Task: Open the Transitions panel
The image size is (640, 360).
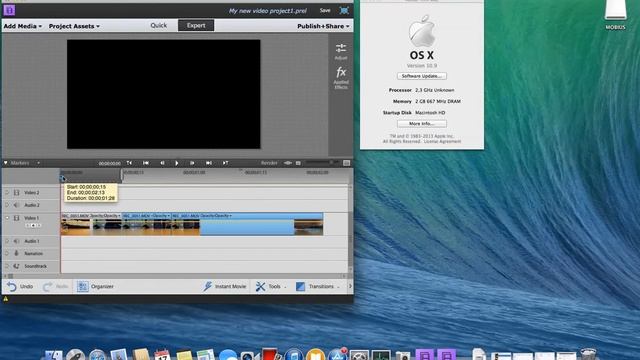Action: pyautogui.click(x=318, y=287)
